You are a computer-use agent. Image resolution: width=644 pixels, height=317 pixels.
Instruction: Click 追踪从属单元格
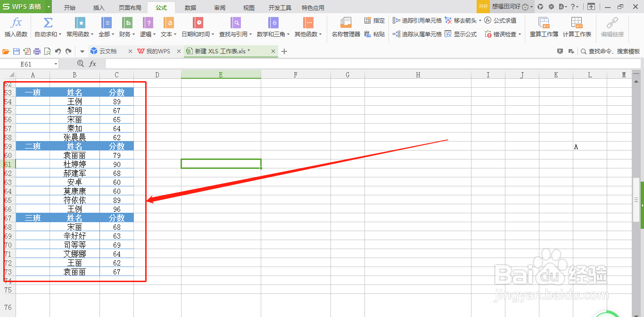coord(417,34)
